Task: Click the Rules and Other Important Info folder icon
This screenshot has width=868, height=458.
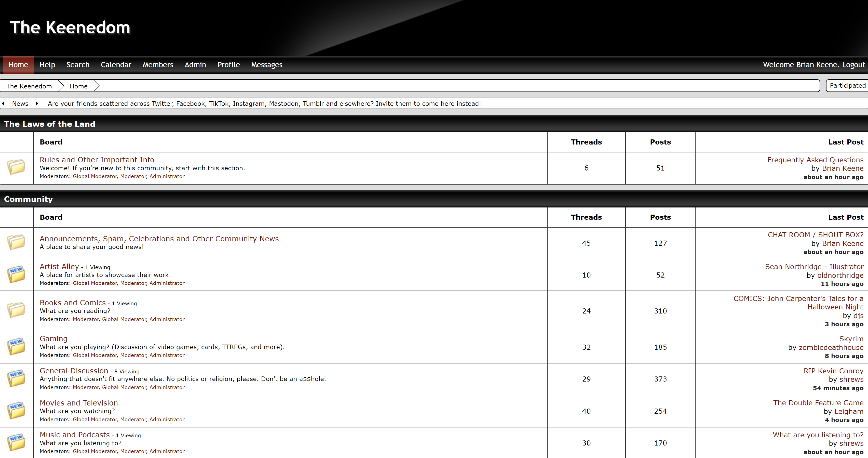Action: point(16,167)
